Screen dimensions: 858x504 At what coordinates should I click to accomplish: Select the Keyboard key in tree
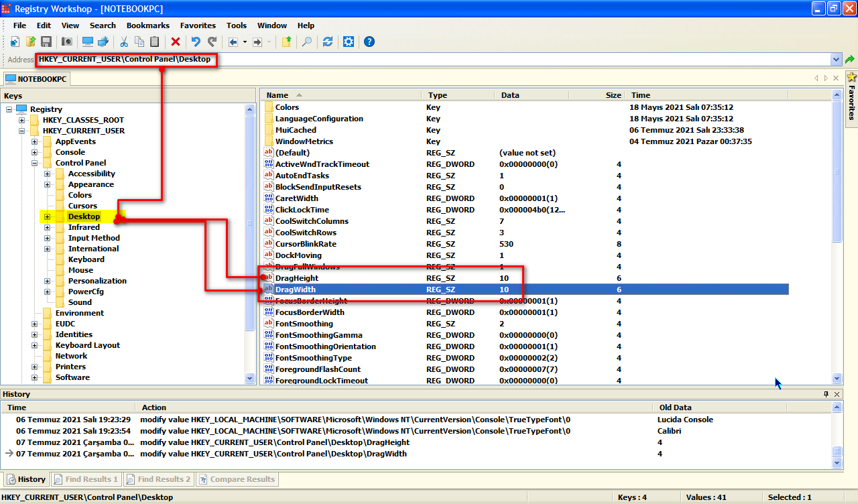[86, 259]
